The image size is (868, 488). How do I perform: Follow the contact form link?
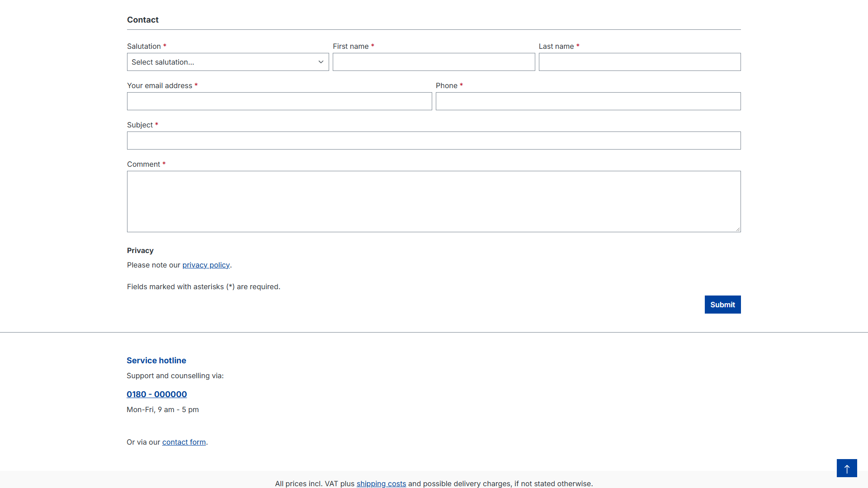tap(184, 442)
